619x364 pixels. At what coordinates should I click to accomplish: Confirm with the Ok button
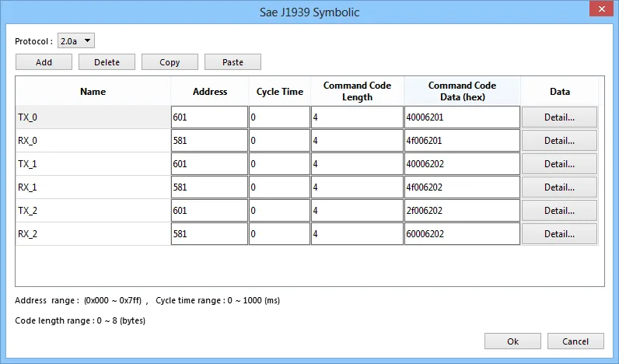point(512,341)
